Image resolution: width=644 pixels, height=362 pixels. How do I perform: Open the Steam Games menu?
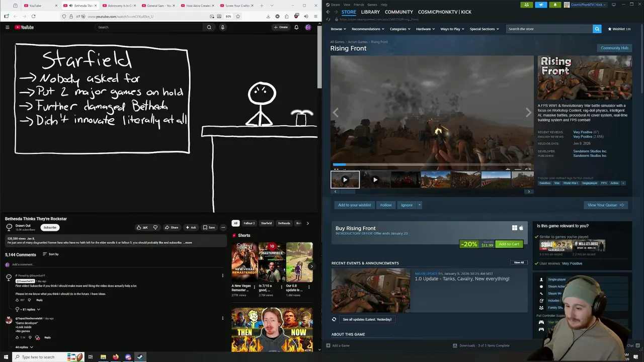point(372,5)
